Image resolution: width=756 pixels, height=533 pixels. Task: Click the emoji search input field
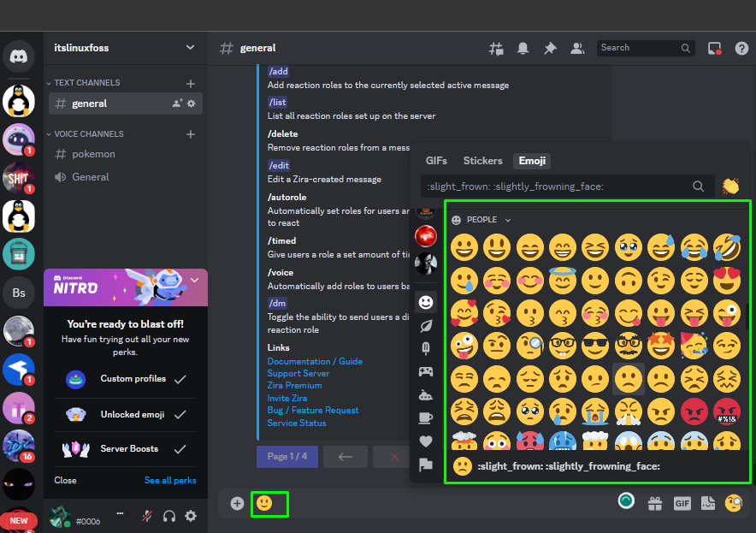coord(567,187)
